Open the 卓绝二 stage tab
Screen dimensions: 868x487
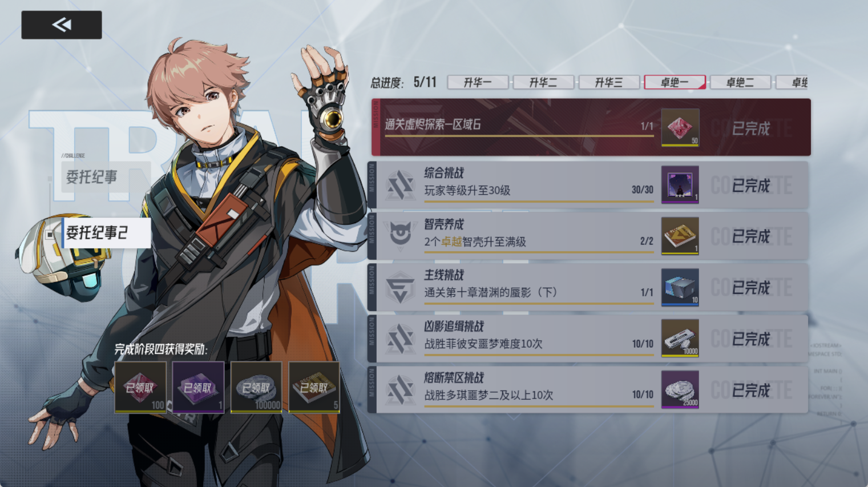740,82
